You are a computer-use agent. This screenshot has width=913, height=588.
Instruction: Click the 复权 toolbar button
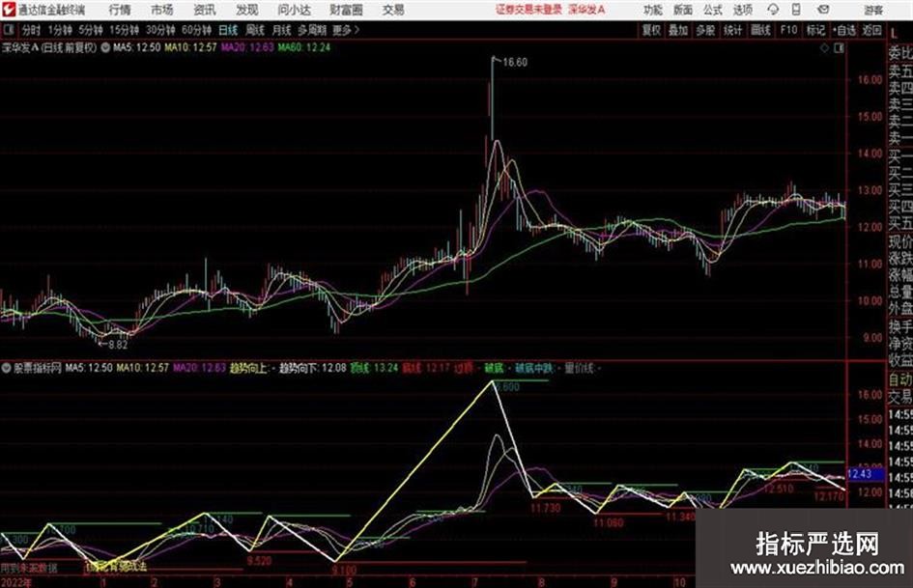click(651, 30)
